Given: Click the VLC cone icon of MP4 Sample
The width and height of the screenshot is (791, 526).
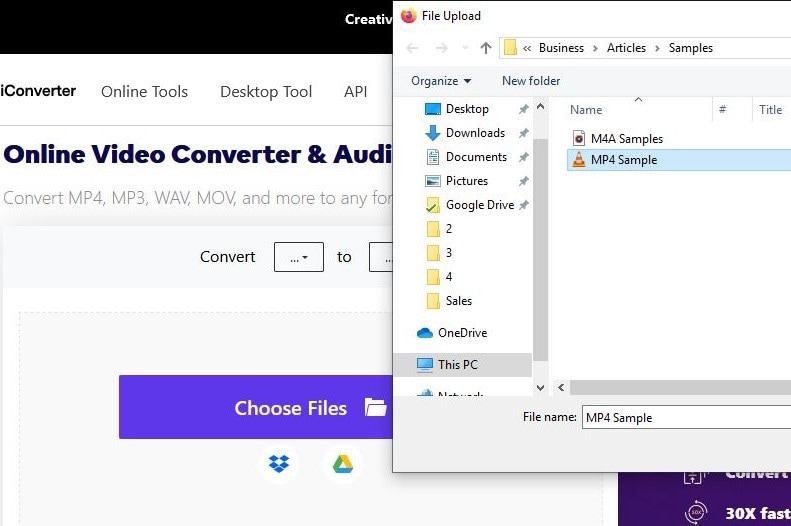Looking at the screenshot, I should click(579, 160).
